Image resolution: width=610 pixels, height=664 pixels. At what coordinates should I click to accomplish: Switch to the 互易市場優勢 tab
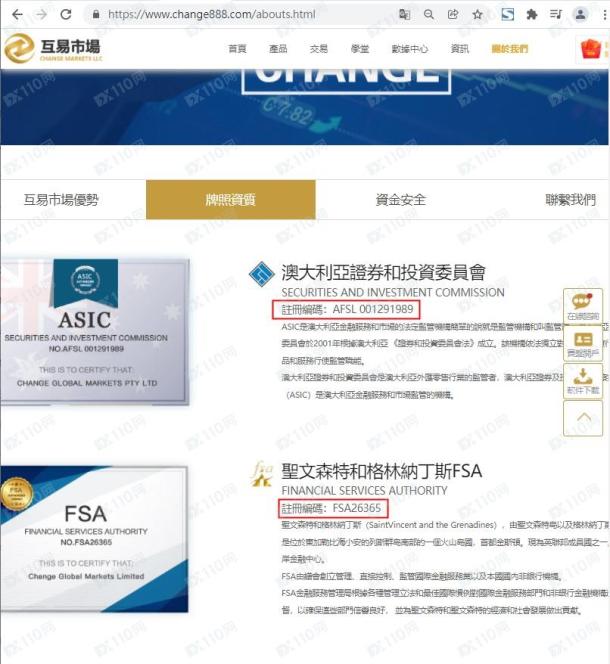[61, 199]
